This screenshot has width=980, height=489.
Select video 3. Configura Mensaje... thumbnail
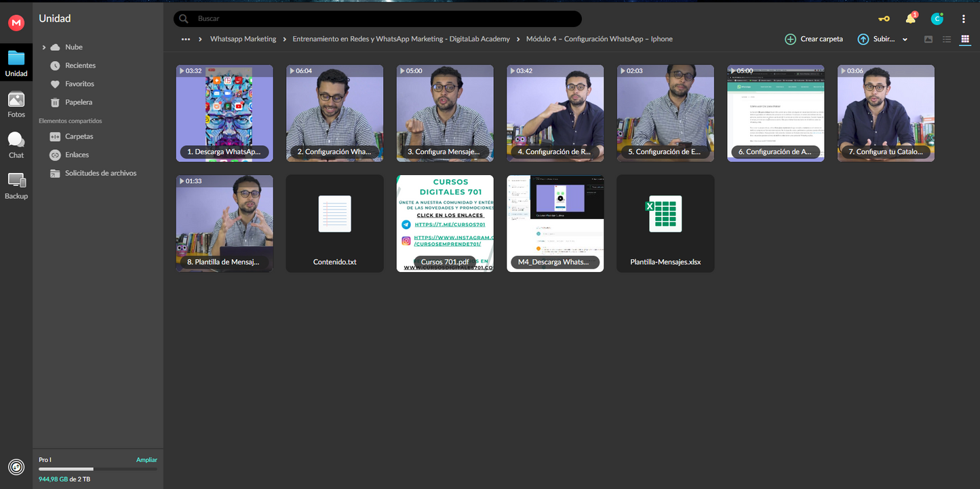[x=445, y=113]
